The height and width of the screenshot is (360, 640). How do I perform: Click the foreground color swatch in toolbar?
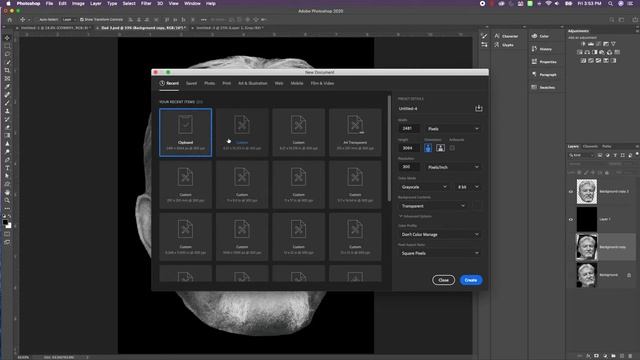click(x=5, y=222)
